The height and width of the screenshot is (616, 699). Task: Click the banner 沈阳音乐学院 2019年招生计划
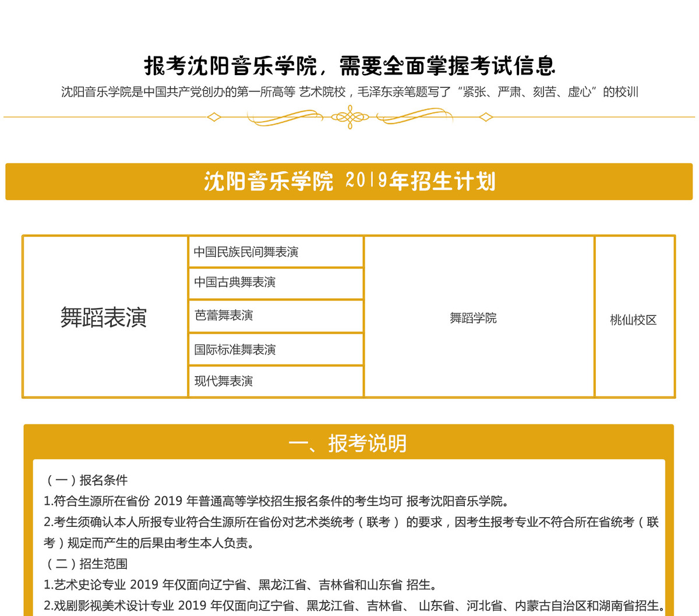click(349, 182)
